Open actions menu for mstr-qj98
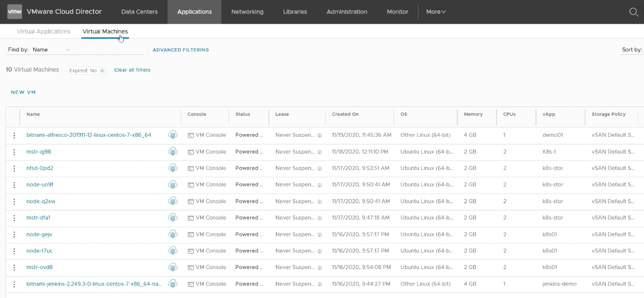 point(14,152)
